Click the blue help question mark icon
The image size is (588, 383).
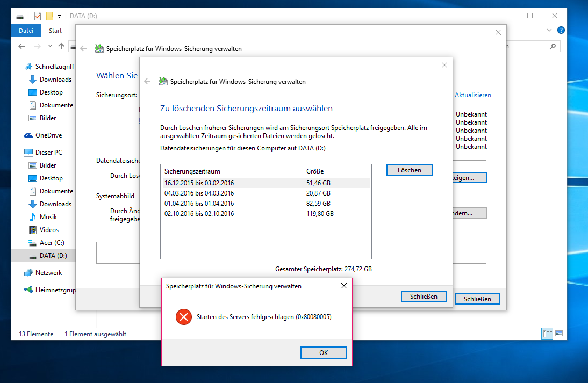561,31
